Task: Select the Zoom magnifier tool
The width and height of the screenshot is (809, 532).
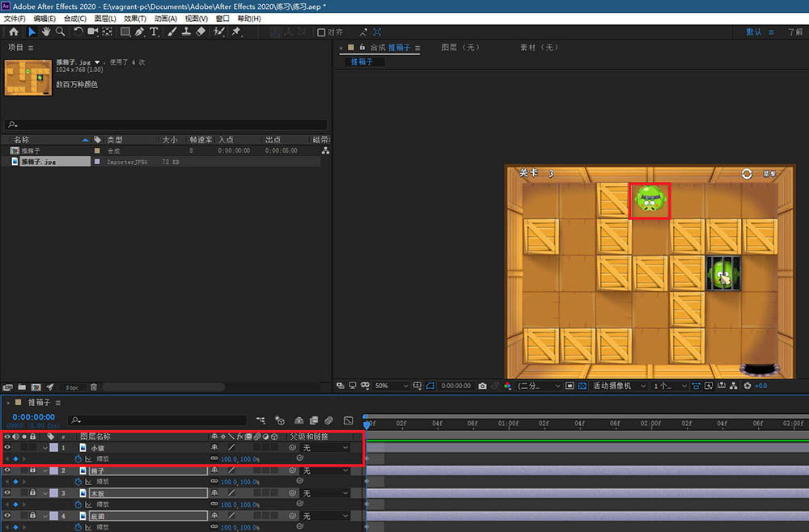Action: (61, 32)
